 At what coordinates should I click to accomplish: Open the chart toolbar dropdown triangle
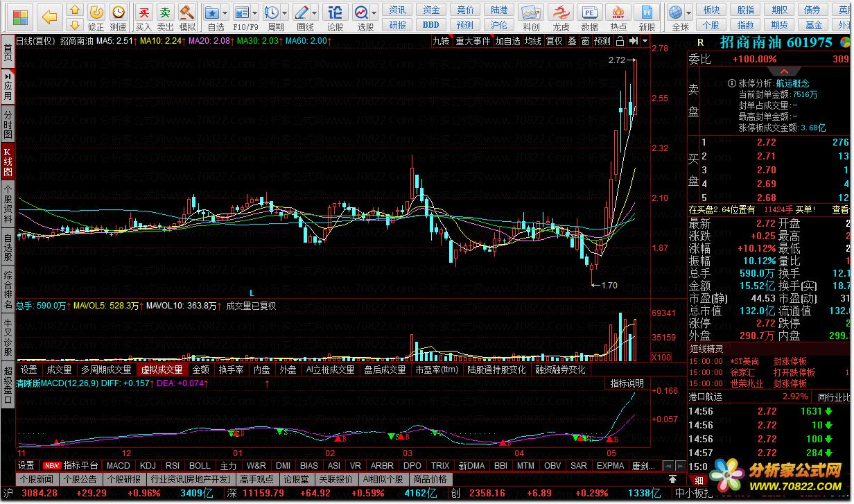tap(645, 41)
